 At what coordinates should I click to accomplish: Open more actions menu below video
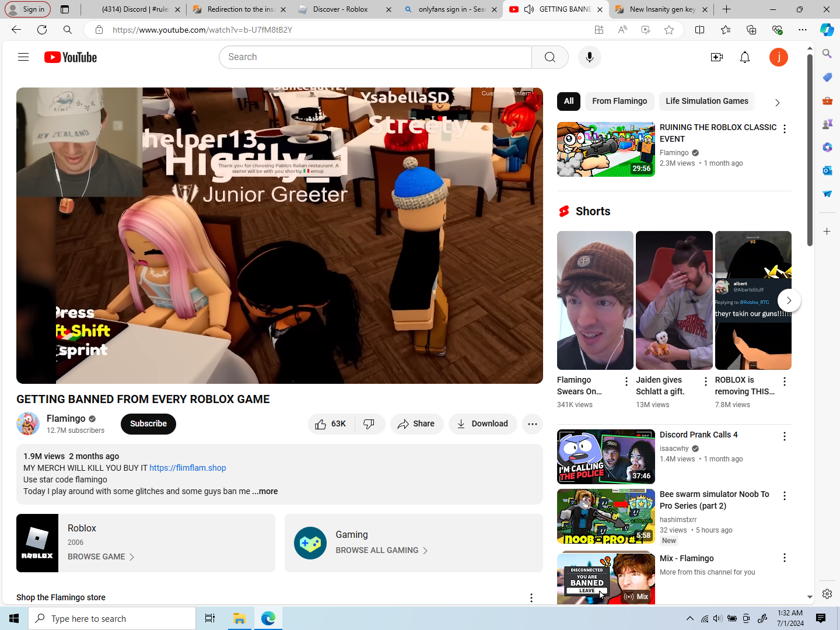(533, 424)
